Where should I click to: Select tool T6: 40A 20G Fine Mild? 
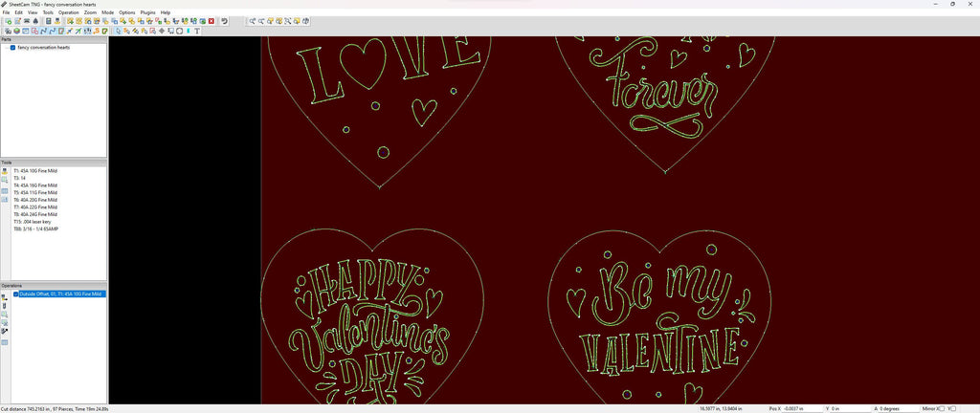coord(35,200)
